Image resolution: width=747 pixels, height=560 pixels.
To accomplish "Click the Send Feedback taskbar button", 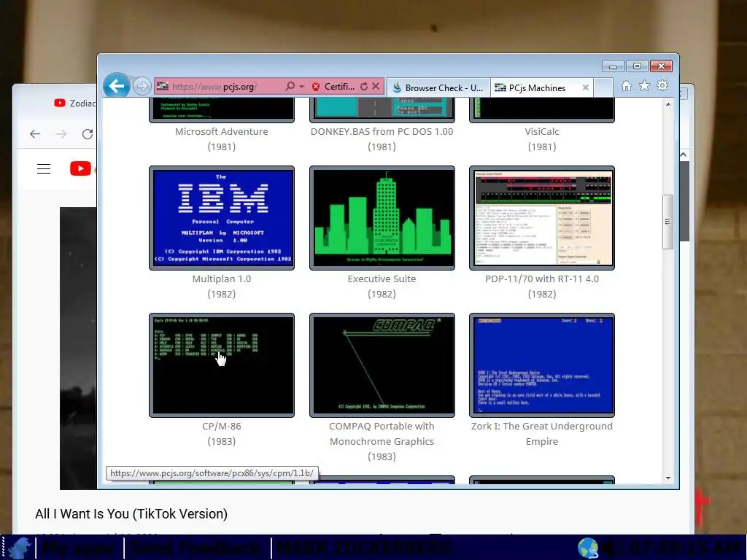I will pos(196,548).
